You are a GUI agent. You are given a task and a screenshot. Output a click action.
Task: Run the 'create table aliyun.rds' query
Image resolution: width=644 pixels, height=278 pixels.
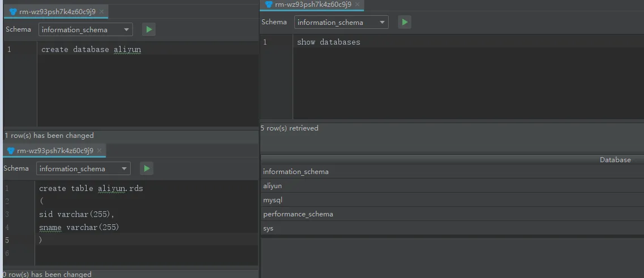pos(147,168)
